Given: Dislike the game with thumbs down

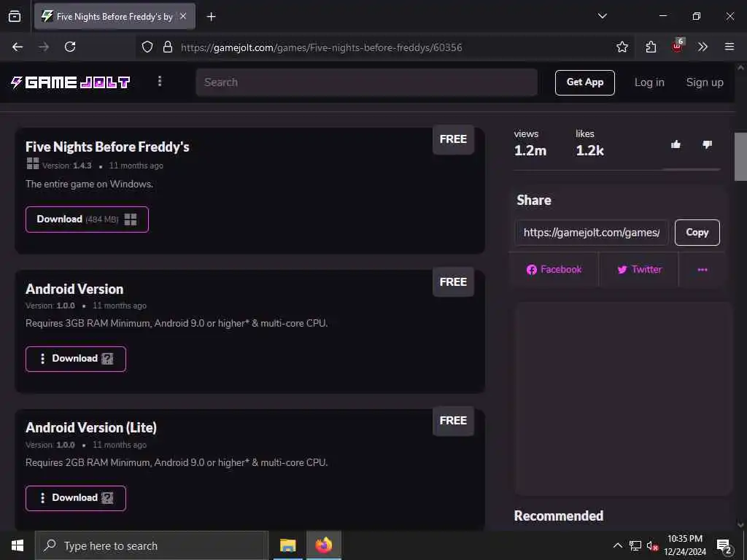Looking at the screenshot, I should (707, 144).
